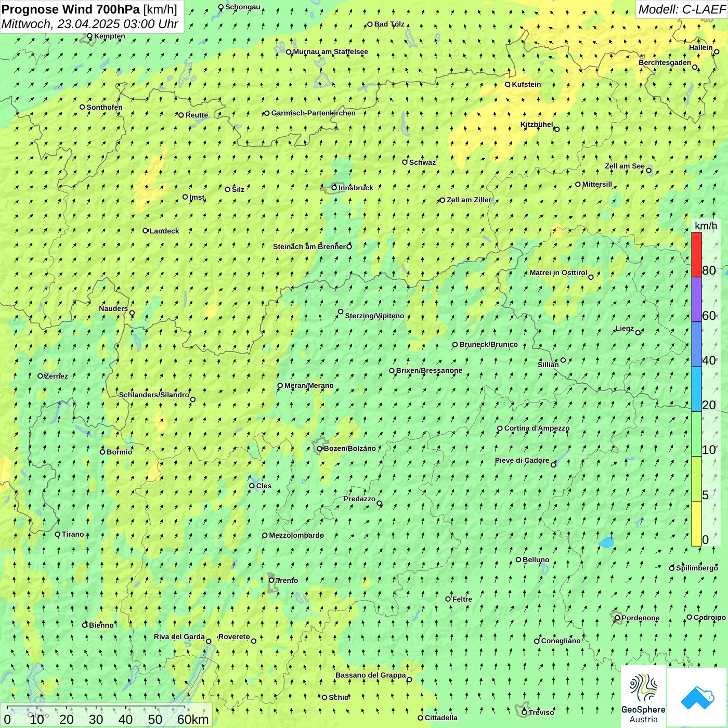Viewport: 728px width, 728px height.
Task: Click the blue cloud logo in the corner
Action: 697,697
